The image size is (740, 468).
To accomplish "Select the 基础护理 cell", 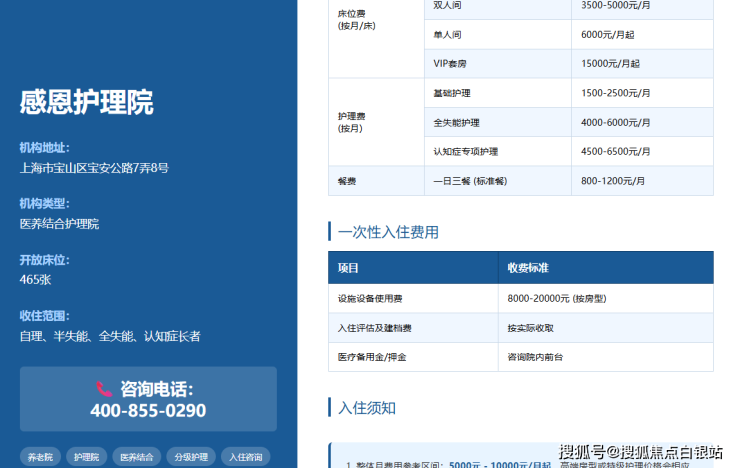I will click(498, 93).
